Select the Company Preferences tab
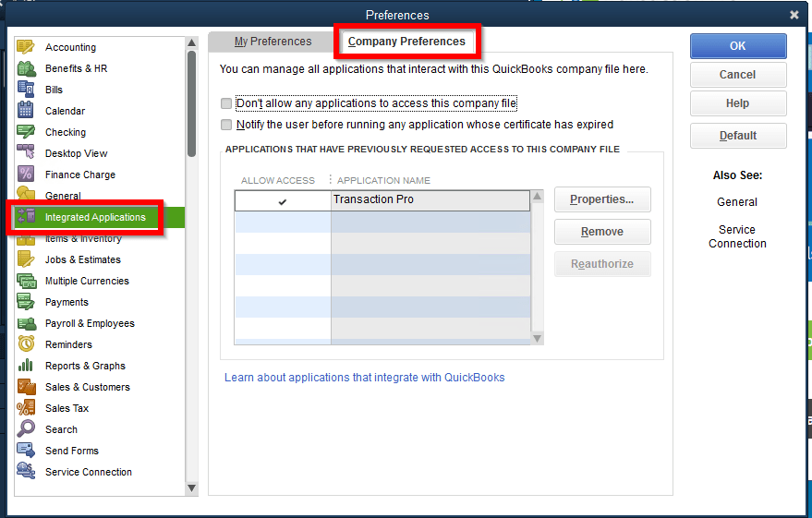Screen dimensions: 812x518 406,42
